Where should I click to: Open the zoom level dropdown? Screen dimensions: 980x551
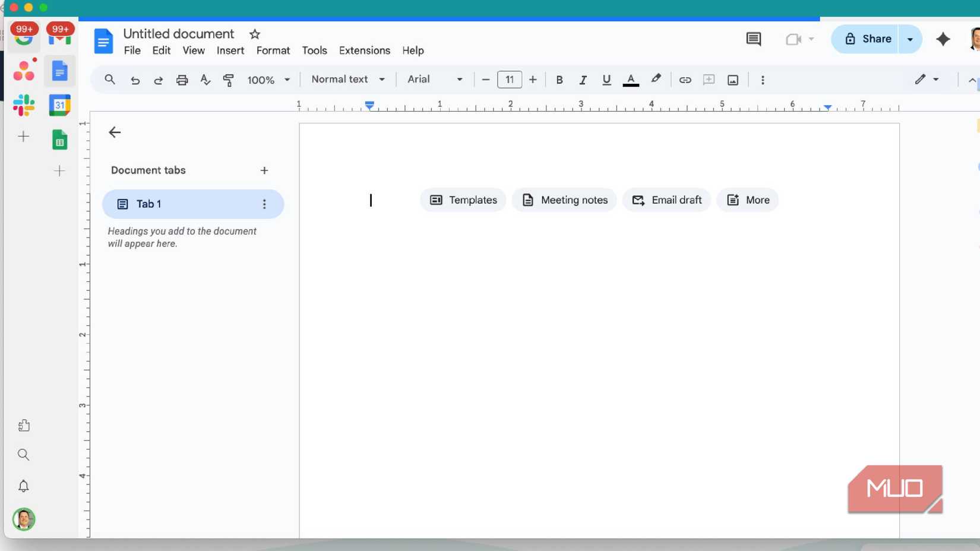(x=268, y=80)
